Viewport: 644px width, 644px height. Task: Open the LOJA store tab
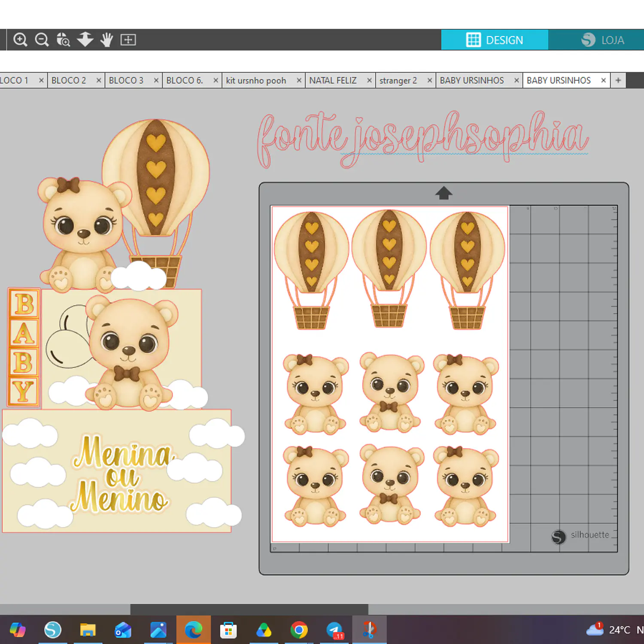click(x=602, y=40)
